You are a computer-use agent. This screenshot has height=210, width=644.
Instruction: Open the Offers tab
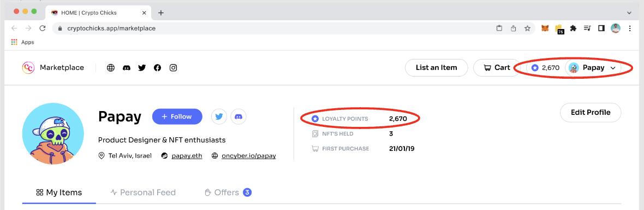[228, 192]
